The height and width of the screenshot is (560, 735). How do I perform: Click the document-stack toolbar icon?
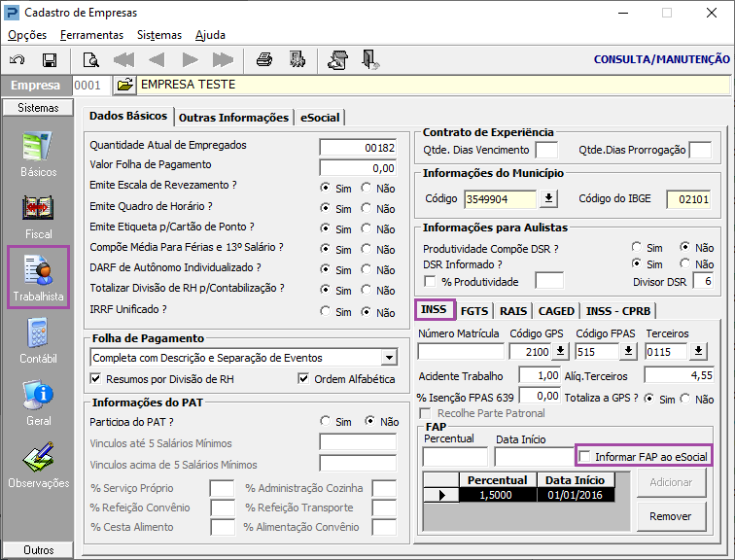click(338, 60)
